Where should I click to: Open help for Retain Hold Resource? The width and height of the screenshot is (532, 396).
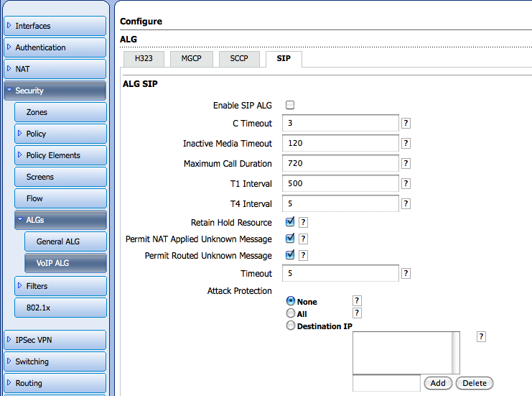[x=303, y=223]
